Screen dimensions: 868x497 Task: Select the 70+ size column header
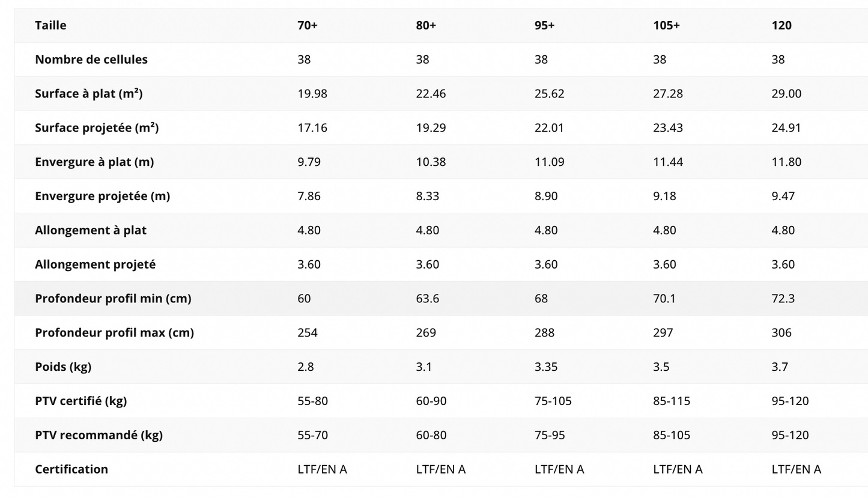point(307,25)
